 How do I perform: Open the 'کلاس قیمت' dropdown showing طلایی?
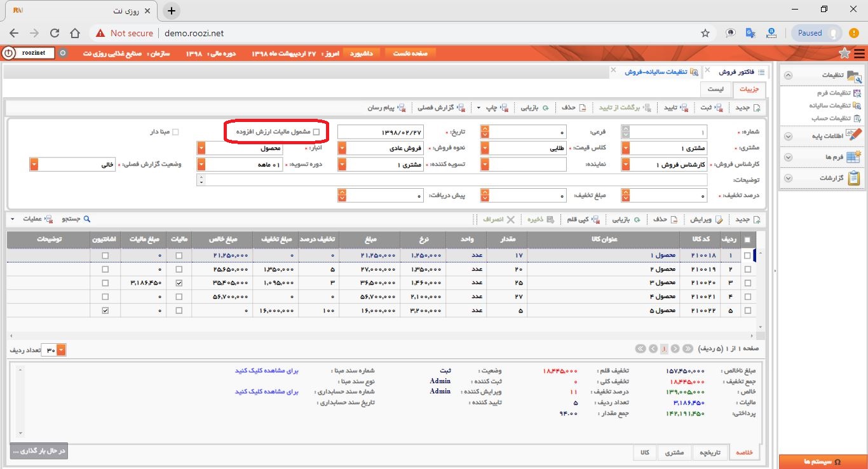pyautogui.click(x=485, y=148)
